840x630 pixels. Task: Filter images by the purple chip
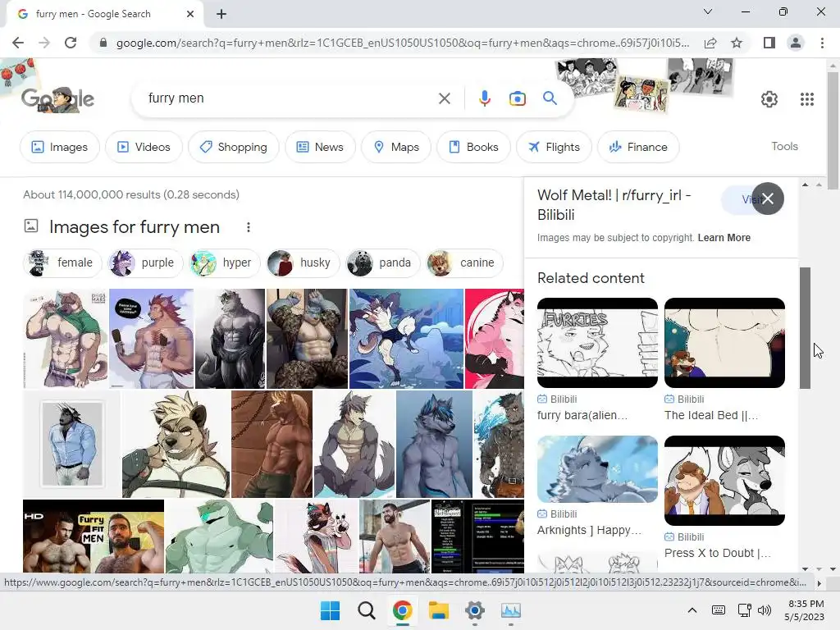pos(145,263)
